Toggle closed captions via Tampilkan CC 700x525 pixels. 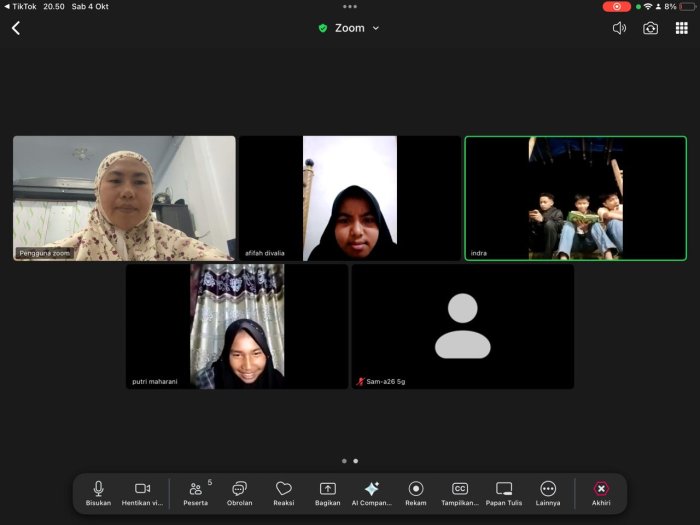coord(460,491)
